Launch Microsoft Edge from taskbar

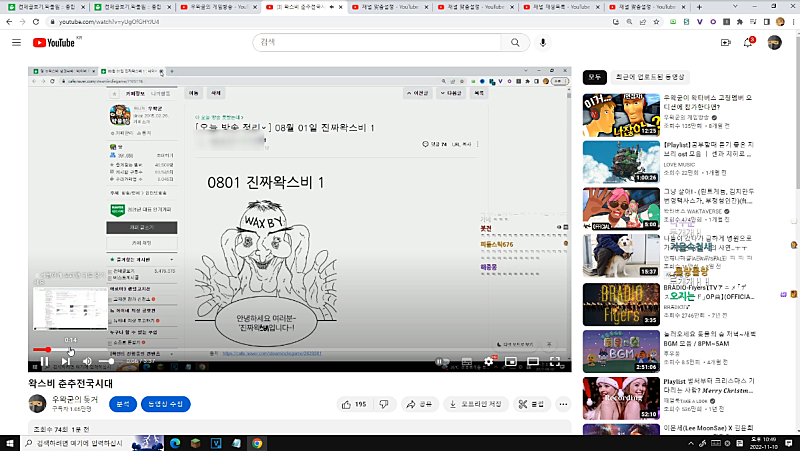(x=175, y=443)
